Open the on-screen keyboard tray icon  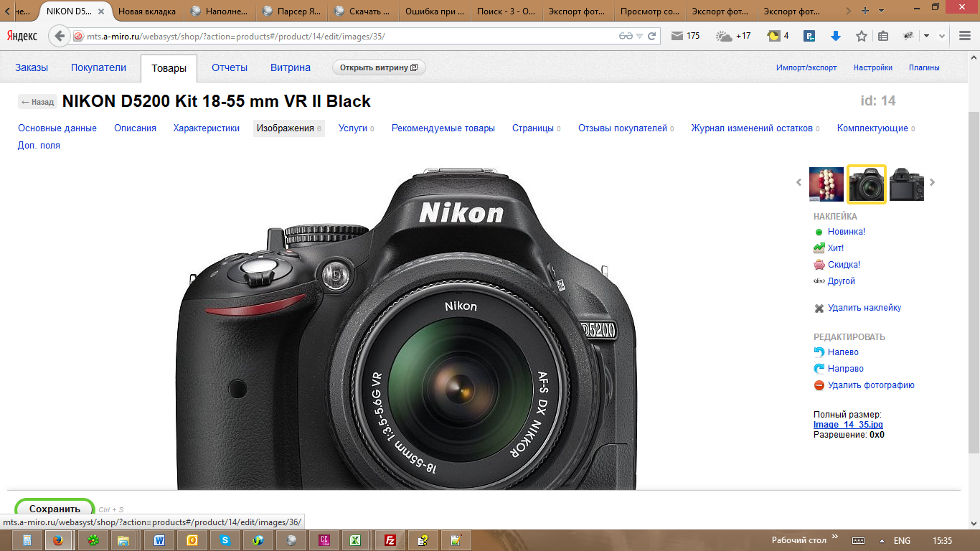pyautogui.click(x=858, y=540)
